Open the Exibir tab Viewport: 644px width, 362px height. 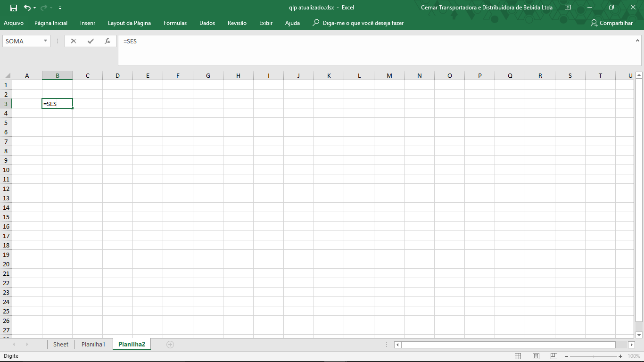click(x=266, y=23)
